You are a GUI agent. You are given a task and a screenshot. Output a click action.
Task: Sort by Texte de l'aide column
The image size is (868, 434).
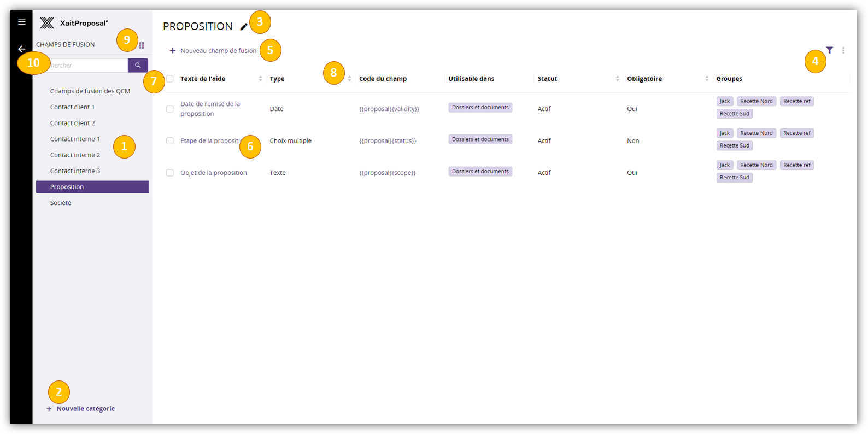[x=260, y=79]
